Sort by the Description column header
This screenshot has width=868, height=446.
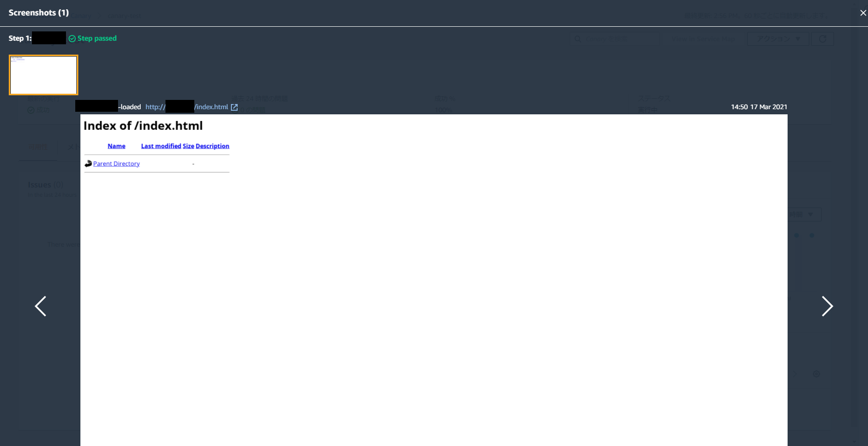[212, 146]
